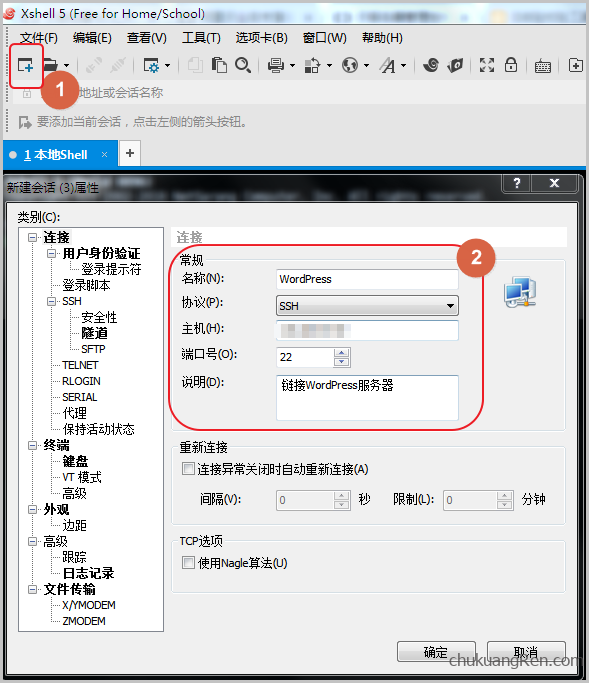This screenshot has height=683, width=589.
Task: Open the 文件(F) menu
Action: 39,38
